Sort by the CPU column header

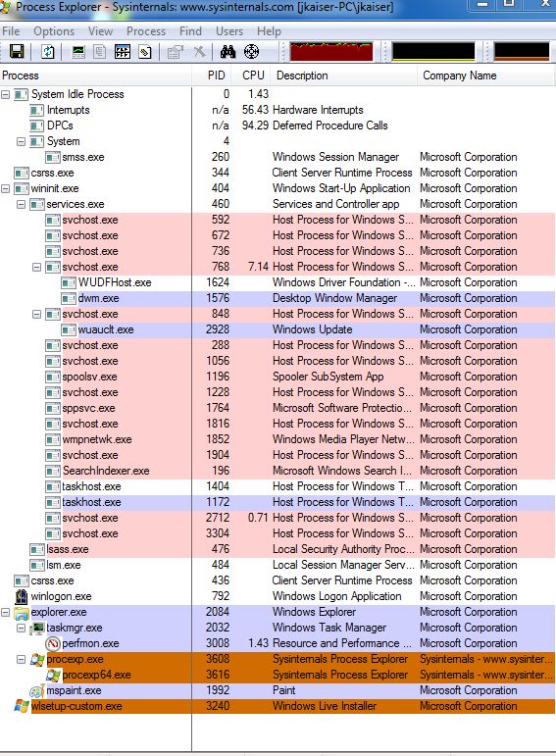[x=251, y=76]
